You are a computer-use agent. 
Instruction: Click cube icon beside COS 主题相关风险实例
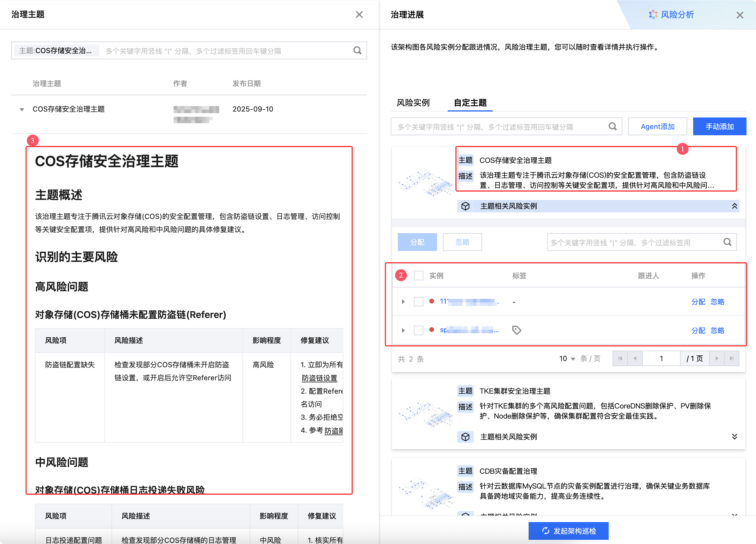[465, 206]
